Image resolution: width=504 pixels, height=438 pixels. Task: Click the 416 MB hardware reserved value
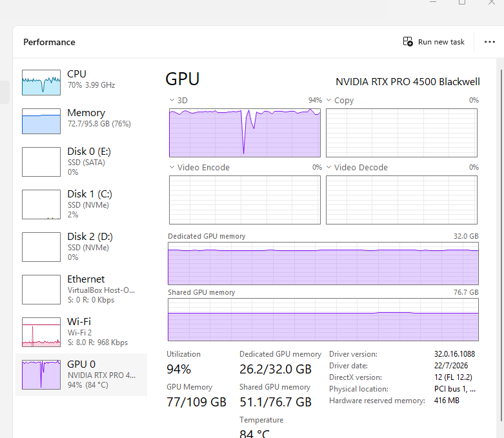[x=447, y=401]
